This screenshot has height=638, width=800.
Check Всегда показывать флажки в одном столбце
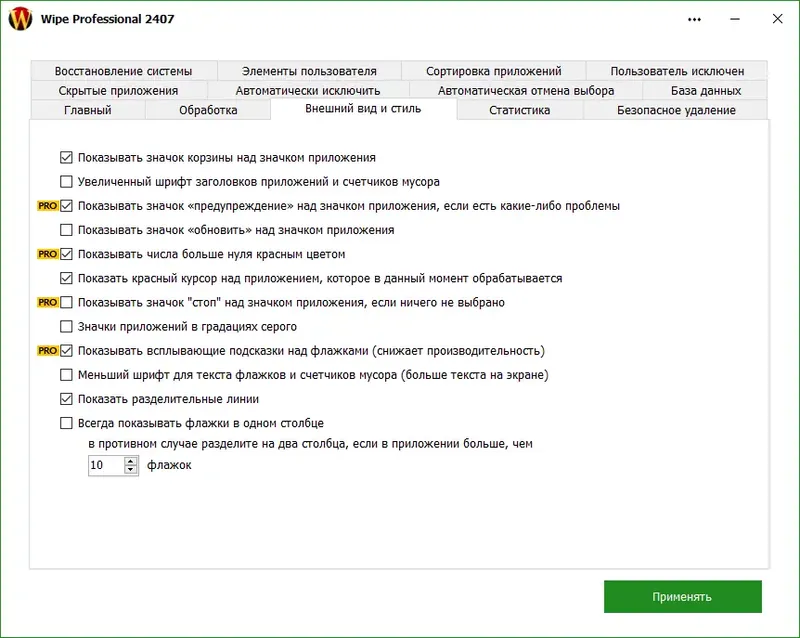pos(66,422)
